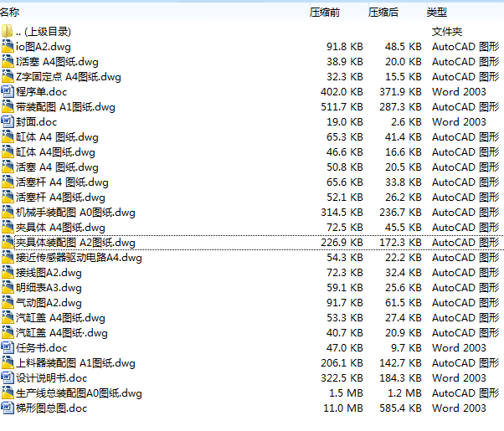Select file name 接近传感器驱动电路A4.dwg

79,258
